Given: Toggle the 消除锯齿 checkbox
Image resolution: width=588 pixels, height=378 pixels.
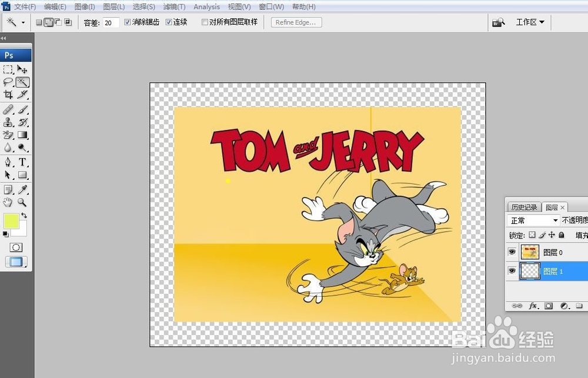Looking at the screenshot, I should [x=128, y=22].
